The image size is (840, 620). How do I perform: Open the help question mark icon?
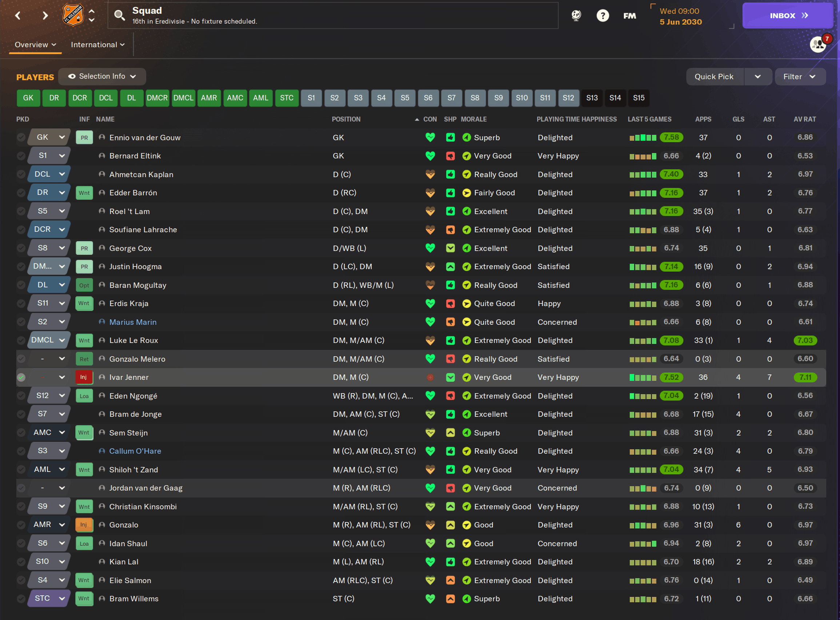[x=602, y=15]
